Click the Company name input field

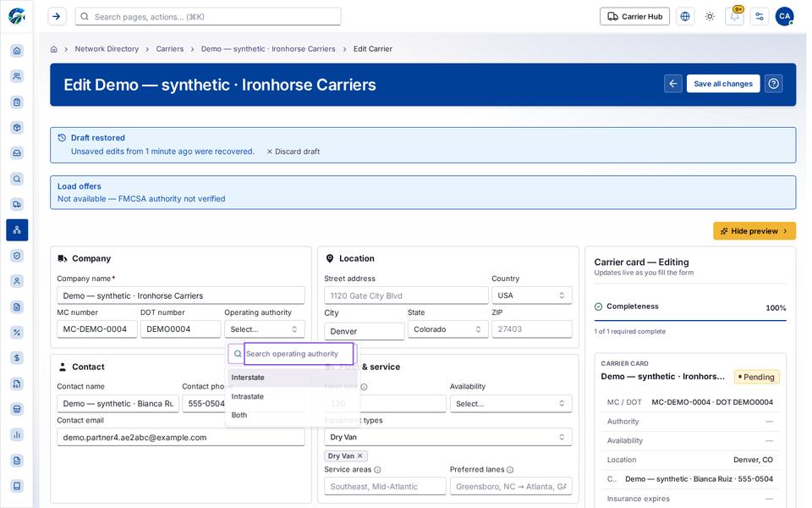coord(181,295)
